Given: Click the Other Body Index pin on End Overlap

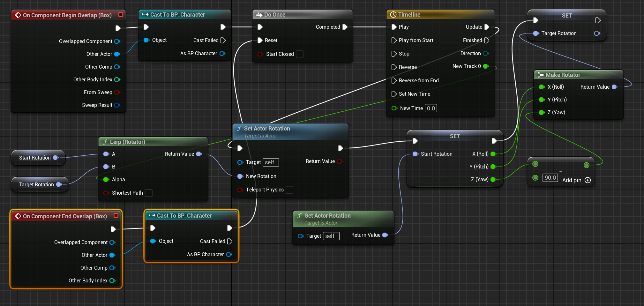Looking at the screenshot, I should tap(112, 281).
